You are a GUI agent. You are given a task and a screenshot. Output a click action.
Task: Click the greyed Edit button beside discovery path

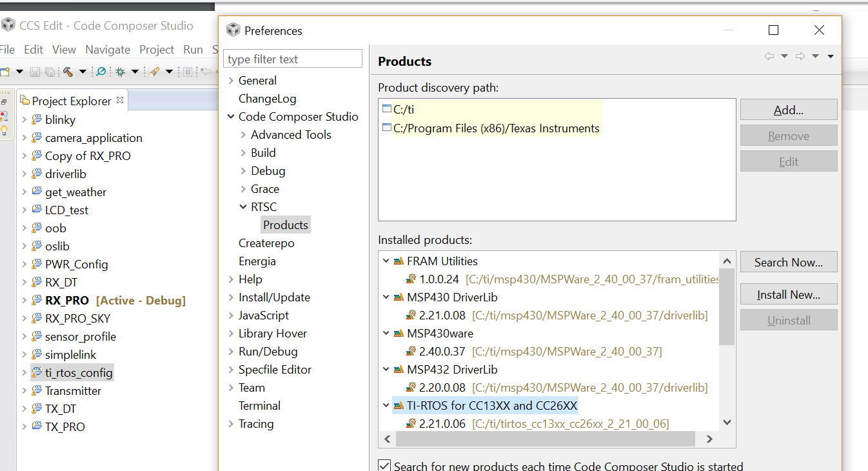click(x=789, y=161)
